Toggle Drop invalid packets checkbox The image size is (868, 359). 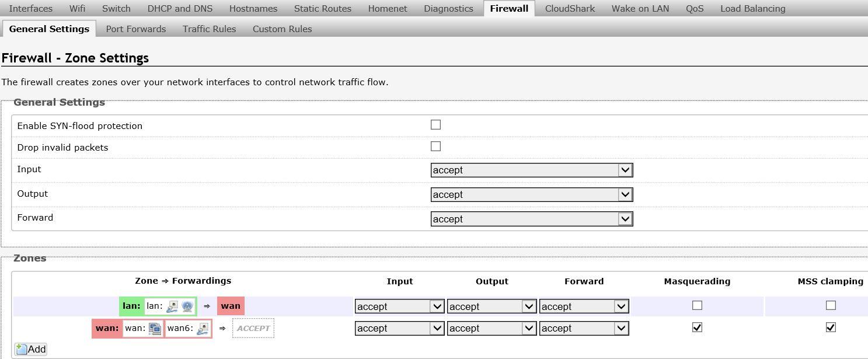[x=435, y=147]
